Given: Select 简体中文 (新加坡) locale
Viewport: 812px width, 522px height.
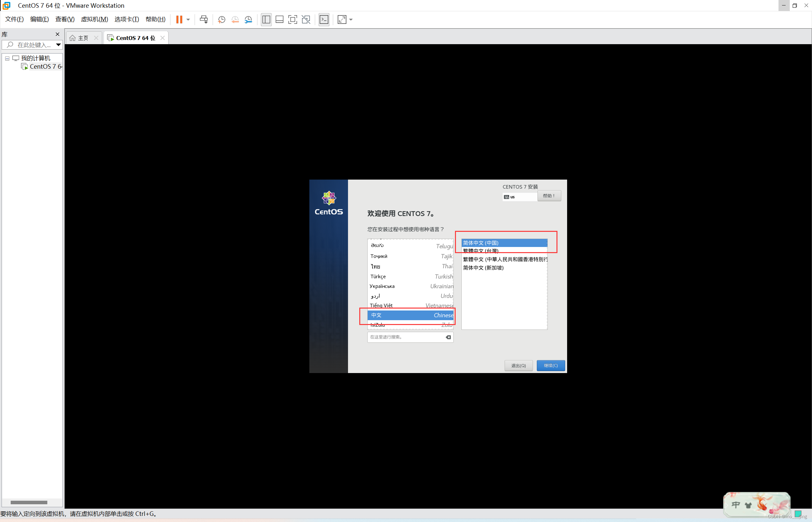Looking at the screenshot, I should 483,268.
